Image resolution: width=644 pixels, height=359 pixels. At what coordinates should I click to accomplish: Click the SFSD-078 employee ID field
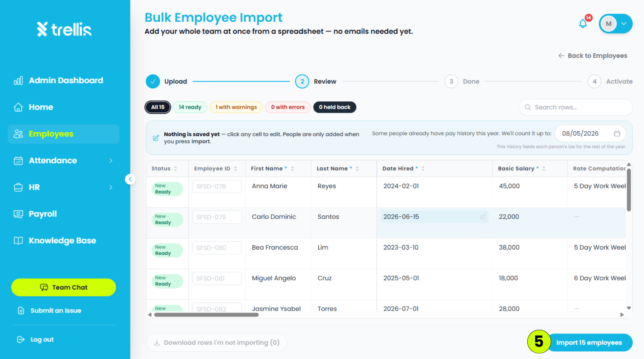(x=217, y=186)
